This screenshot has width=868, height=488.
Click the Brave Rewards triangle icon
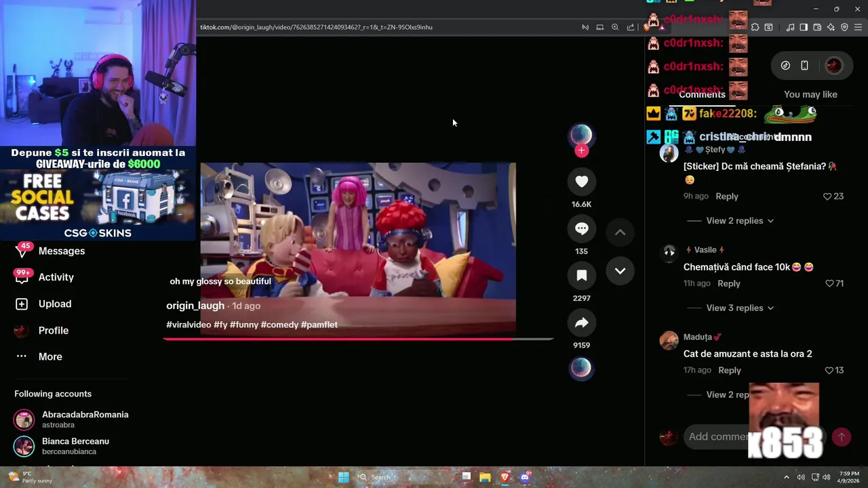click(x=661, y=27)
